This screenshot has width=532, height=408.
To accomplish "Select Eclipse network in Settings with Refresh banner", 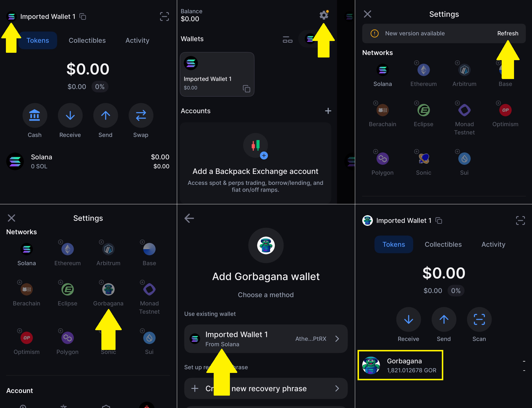I will pos(424,110).
